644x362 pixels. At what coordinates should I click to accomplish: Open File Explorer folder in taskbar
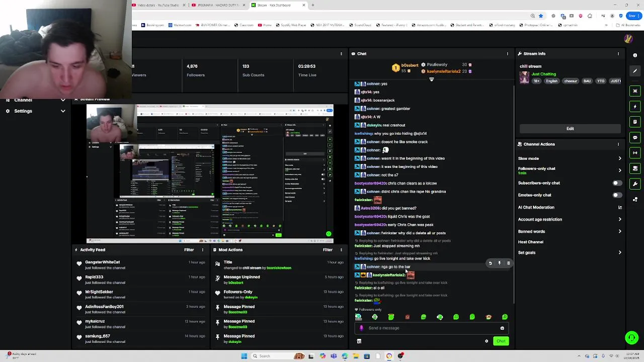(x=356, y=356)
